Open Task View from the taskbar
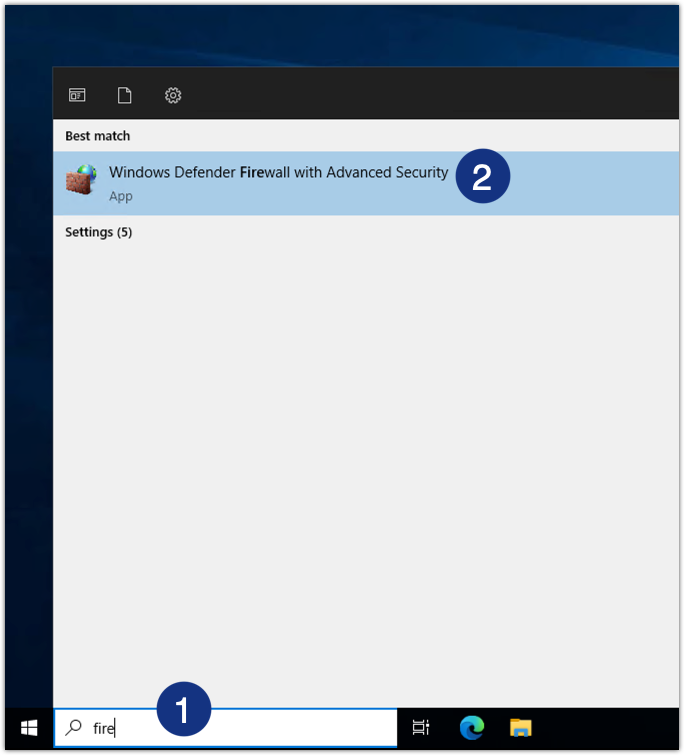This screenshot has height=755, width=684. [421, 727]
